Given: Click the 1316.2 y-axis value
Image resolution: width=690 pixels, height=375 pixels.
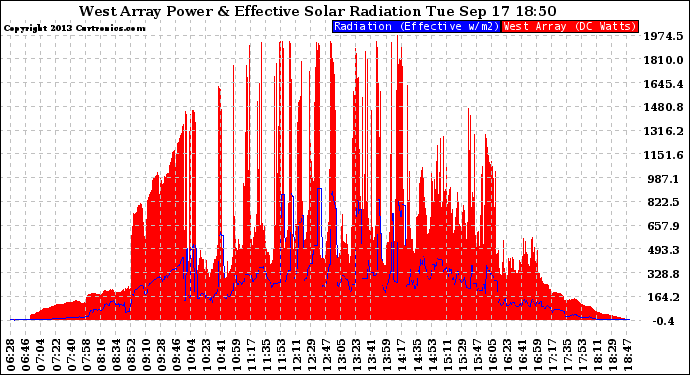Looking at the screenshot, I should coord(664,131).
